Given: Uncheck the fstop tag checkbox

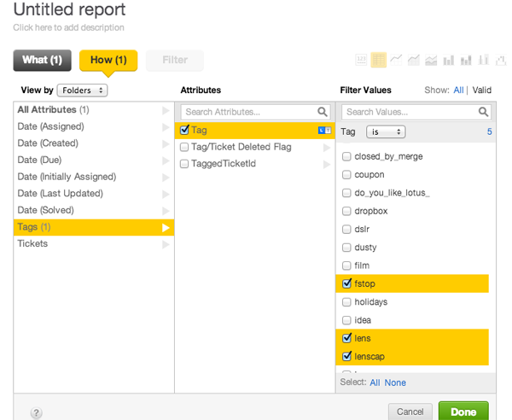Looking at the screenshot, I should coord(346,283).
